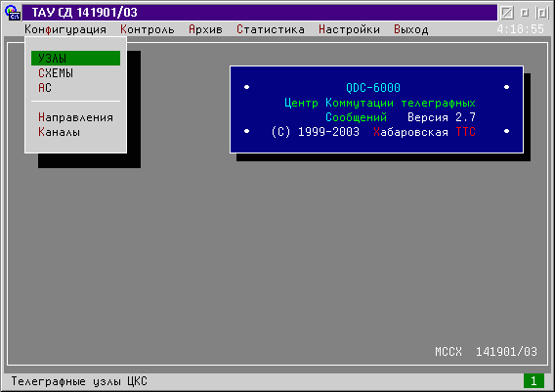Open the Архив menu
Screen dimensions: 555x392
pyautogui.click(x=205, y=29)
